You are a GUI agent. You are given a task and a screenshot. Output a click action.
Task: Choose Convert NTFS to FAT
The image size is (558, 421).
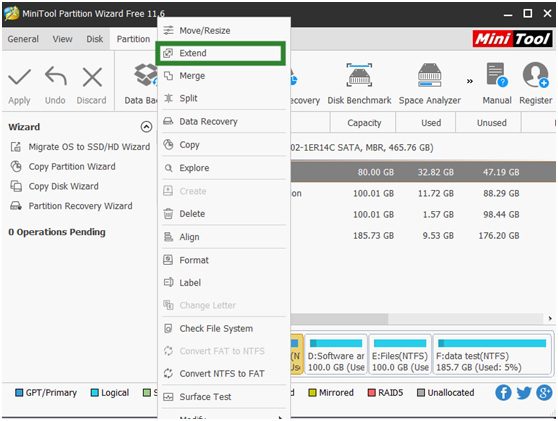[x=223, y=374]
